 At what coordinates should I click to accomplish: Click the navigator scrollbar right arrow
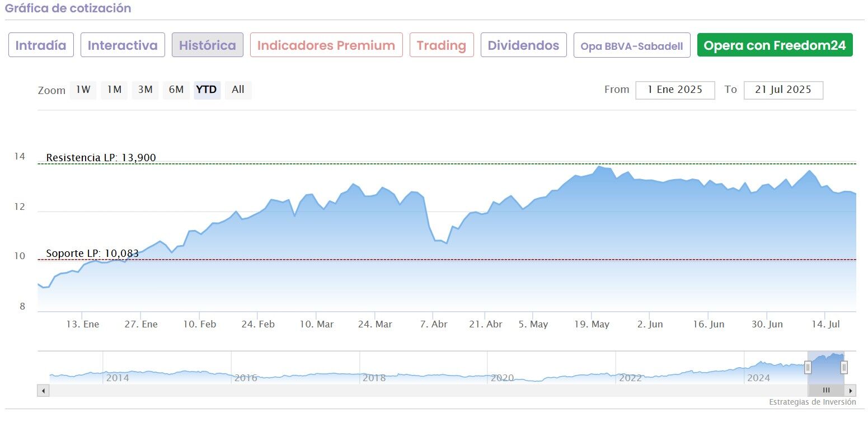(851, 391)
